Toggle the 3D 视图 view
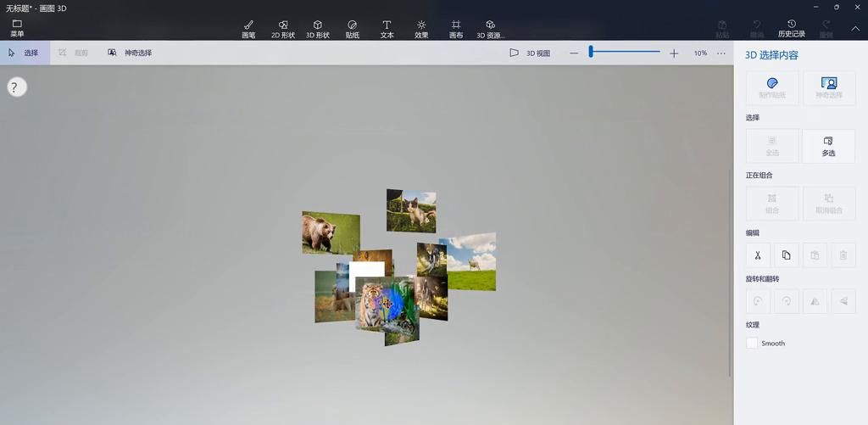Screen dimensions: 868x425 point(531,53)
